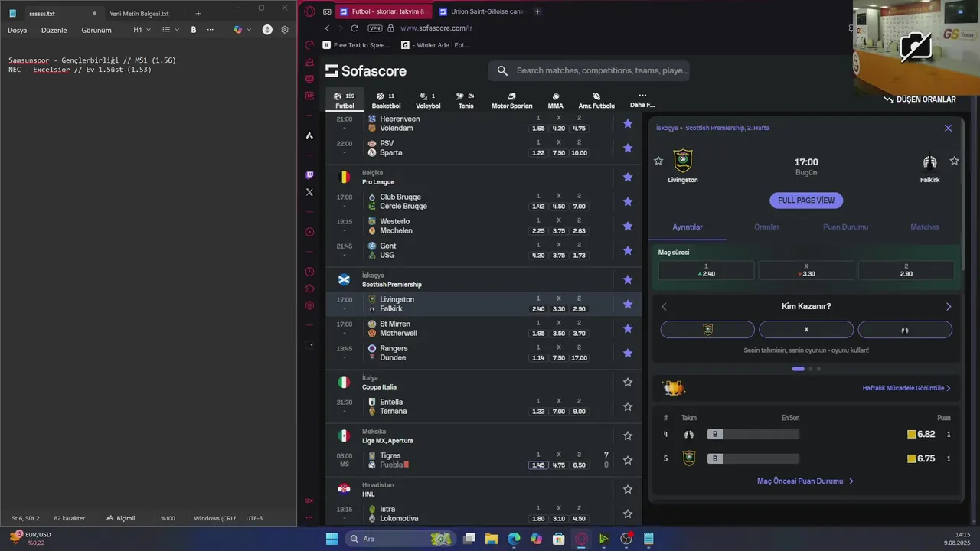Viewport: 980px width, 551px height.
Task: Open Maç Öncesi Puan Durumu link
Action: pos(805,481)
